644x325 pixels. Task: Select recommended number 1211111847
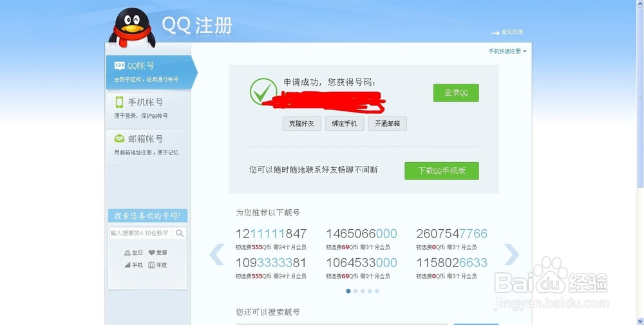click(x=271, y=234)
